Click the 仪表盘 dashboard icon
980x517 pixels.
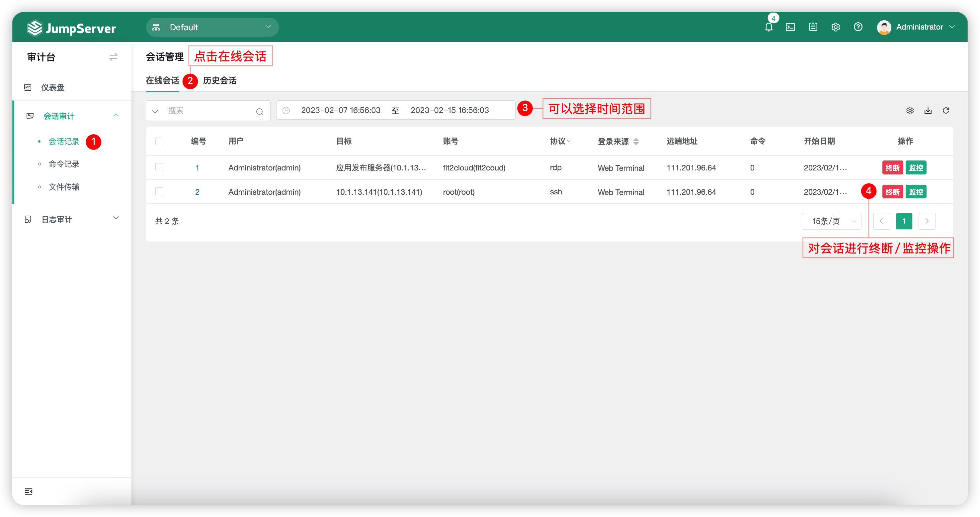(x=28, y=88)
